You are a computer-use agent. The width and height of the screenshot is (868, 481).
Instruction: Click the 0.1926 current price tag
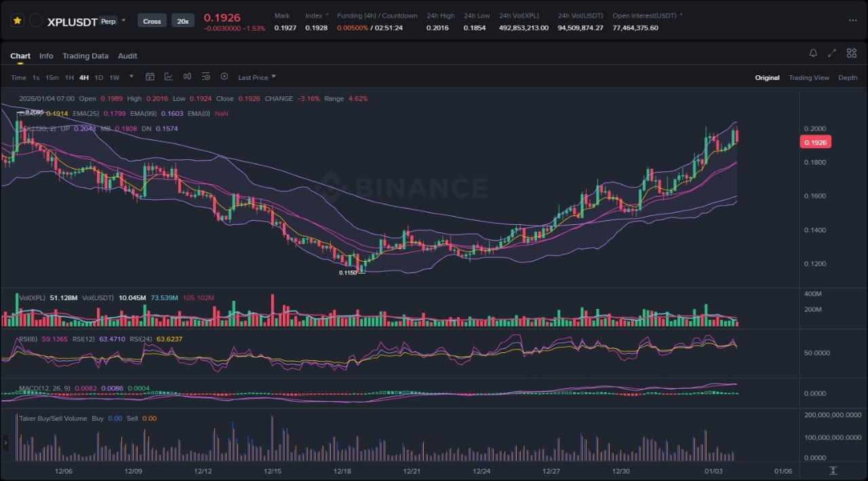pyautogui.click(x=816, y=142)
